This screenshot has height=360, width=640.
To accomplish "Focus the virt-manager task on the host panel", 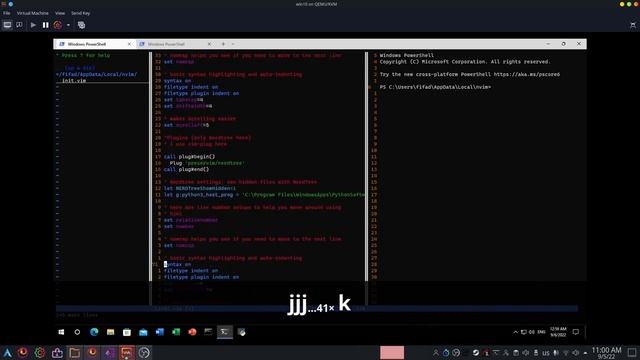I will pyautogui.click(x=127, y=353).
